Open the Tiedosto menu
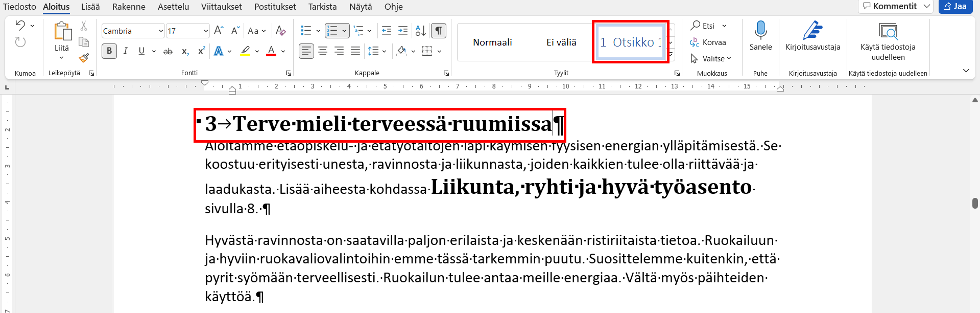The height and width of the screenshot is (313, 980). point(19,7)
